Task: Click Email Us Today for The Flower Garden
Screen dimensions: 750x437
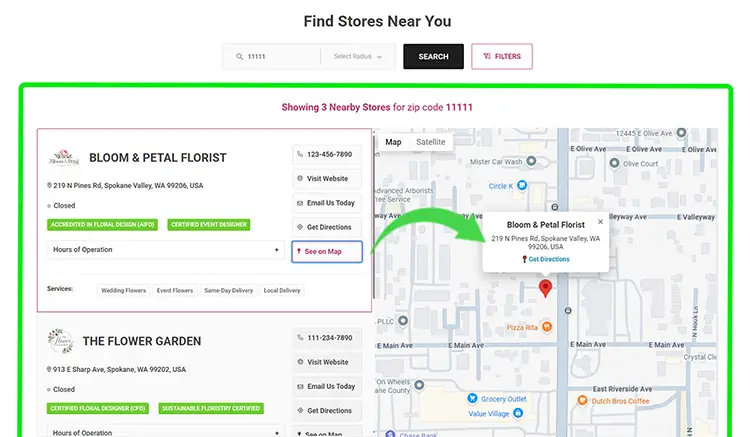Action: point(327,386)
